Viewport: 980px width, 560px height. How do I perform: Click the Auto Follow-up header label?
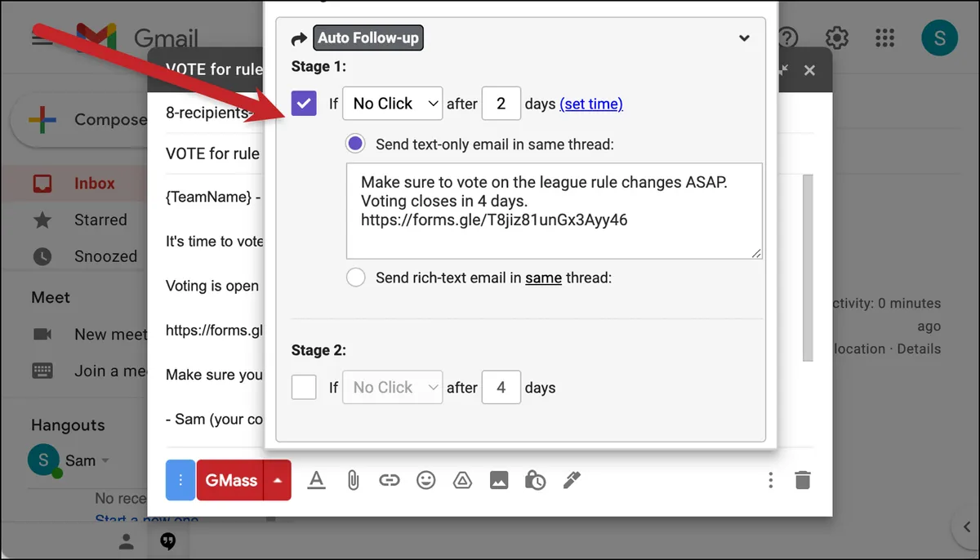click(368, 38)
